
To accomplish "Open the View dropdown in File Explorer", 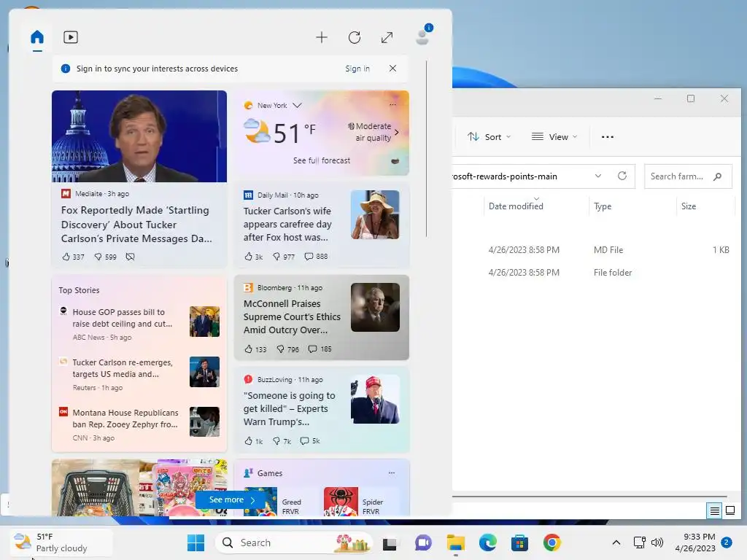I will [x=554, y=136].
